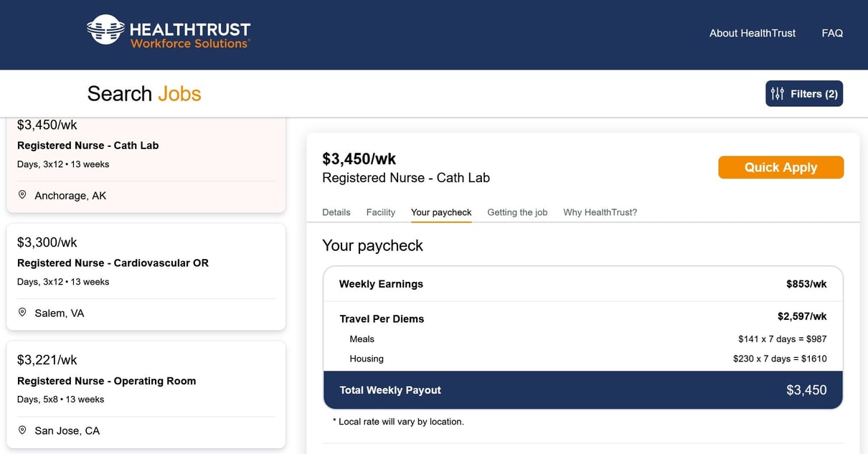Click the About HealthTrust menu item
The height and width of the screenshot is (454, 868).
pyautogui.click(x=752, y=32)
